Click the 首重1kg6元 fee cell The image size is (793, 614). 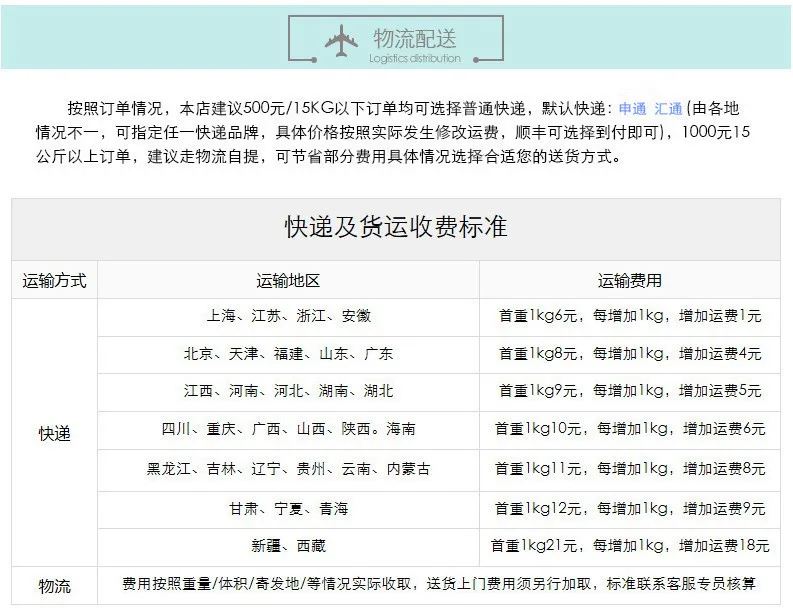630,316
